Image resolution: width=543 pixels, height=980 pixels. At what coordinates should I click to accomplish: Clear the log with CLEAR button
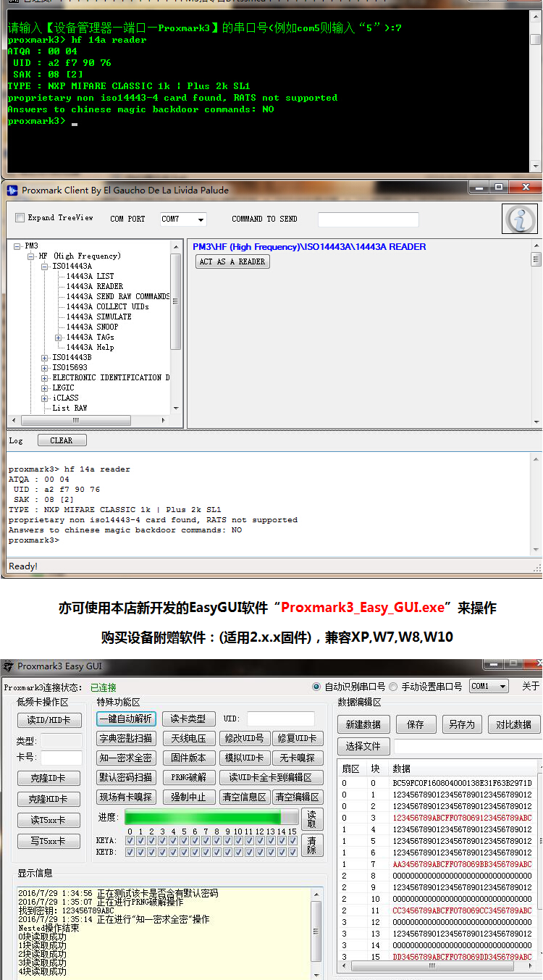coord(61,440)
